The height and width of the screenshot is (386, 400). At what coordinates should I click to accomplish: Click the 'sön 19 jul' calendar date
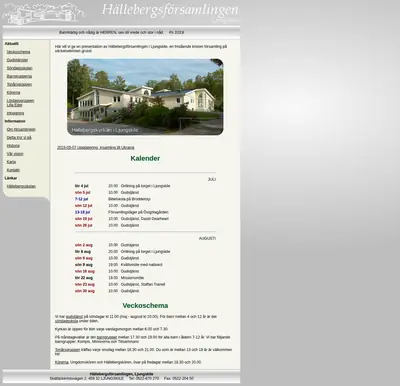[x=84, y=219]
